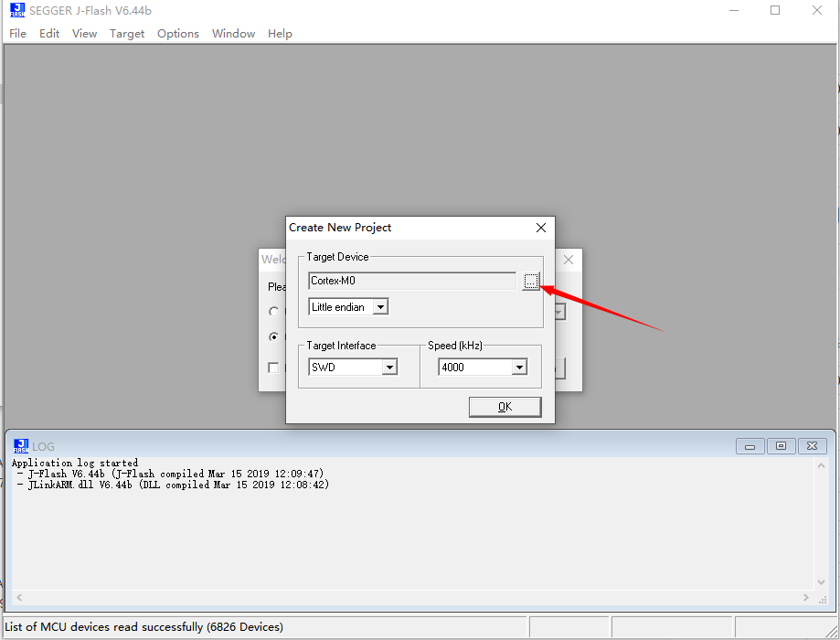Expand the Little endian dropdown

pyautogui.click(x=380, y=307)
